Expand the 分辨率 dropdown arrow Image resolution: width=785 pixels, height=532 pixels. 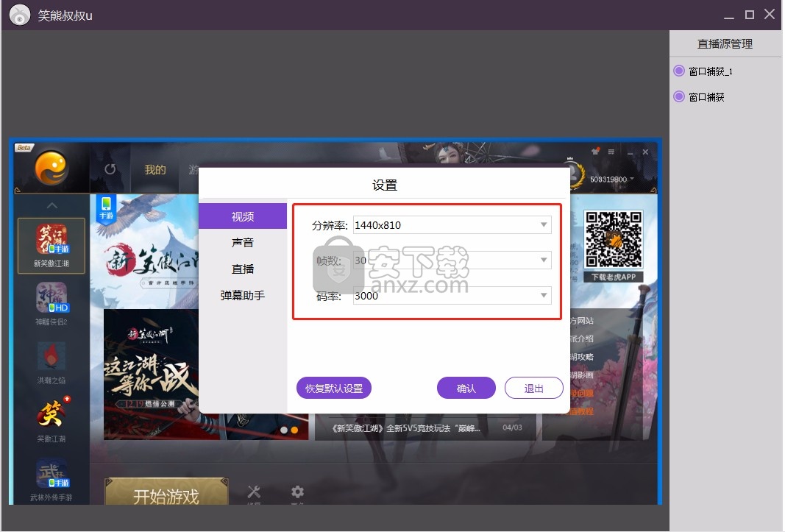(544, 225)
